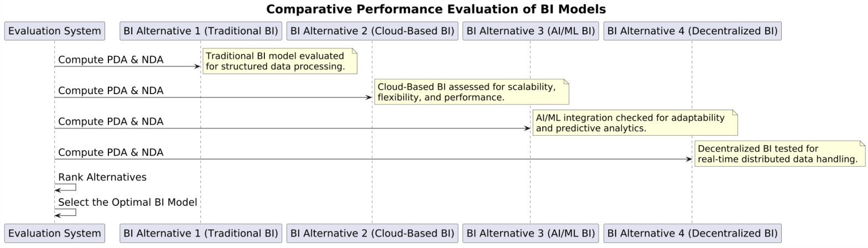This screenshot has width=868, height=248.
Task: Click arrowhead pointing at BI Alternative 1 lifeline
Action: click(197, 66)
